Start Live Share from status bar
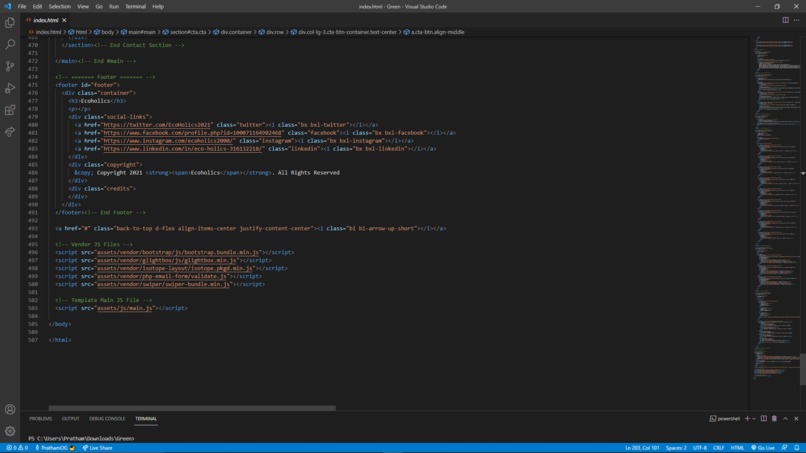Screen dimensions: 806x453 click(97, 448)
